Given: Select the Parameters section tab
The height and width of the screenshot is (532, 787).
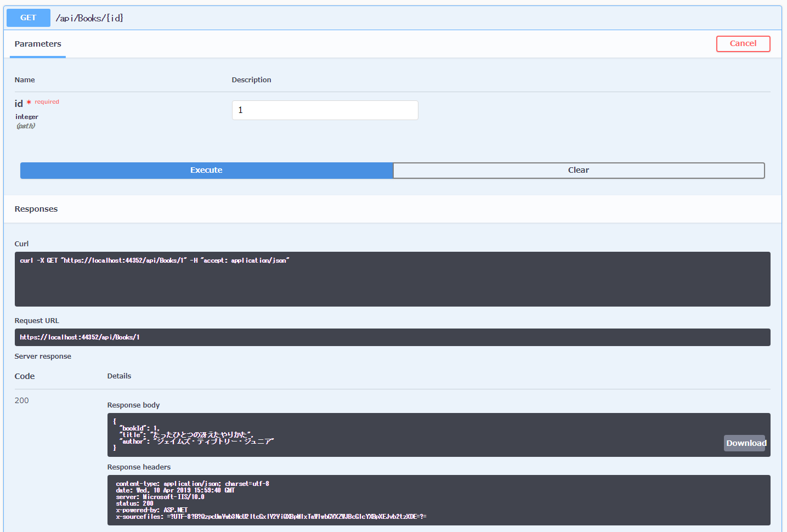Looking at the screenshot, I should 38,44.
